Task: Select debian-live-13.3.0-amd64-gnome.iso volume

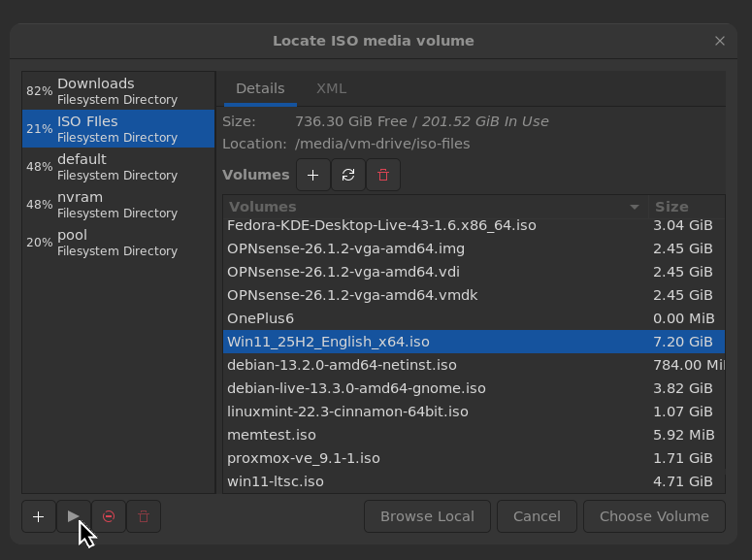Action: [x=356, y=388]
